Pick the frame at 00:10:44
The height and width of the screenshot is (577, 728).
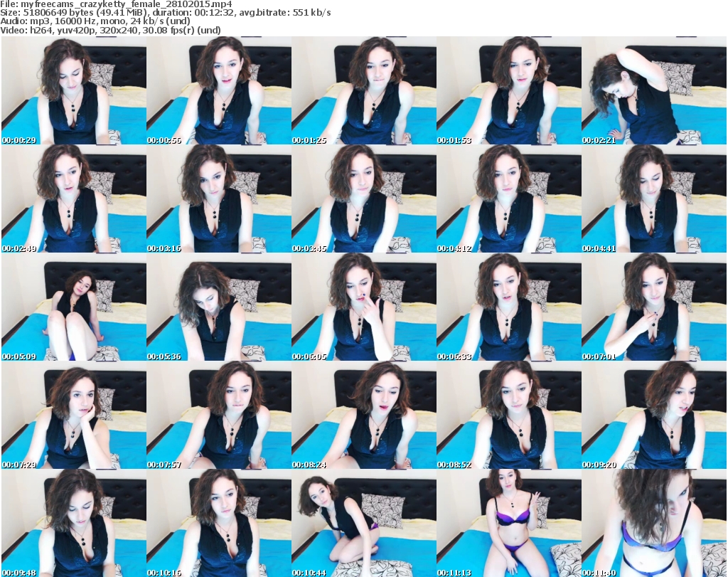click(x=364, y=523)
